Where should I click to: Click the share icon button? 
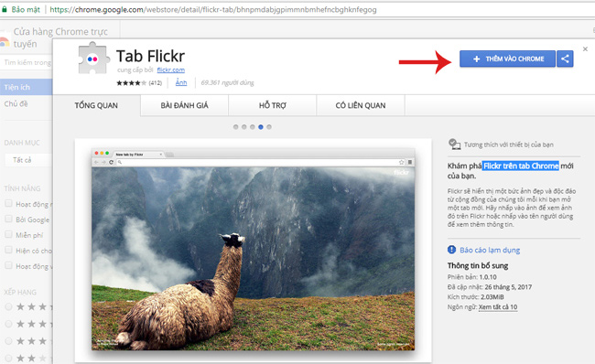coord(565,59)
